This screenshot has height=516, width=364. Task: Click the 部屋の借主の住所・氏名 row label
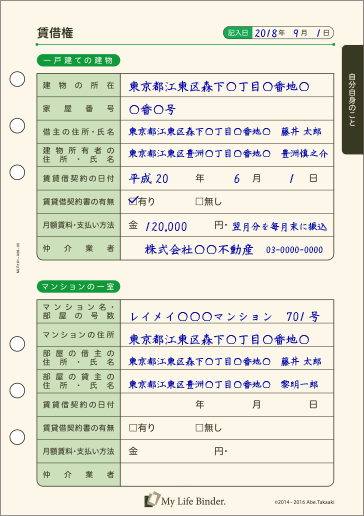79,358
